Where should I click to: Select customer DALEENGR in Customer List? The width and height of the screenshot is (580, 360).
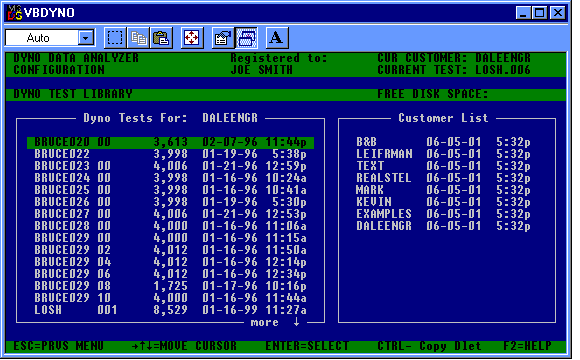click(443, 226)
